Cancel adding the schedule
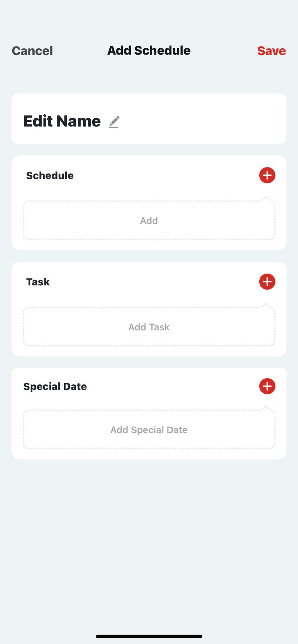 (x=32, y=51)
